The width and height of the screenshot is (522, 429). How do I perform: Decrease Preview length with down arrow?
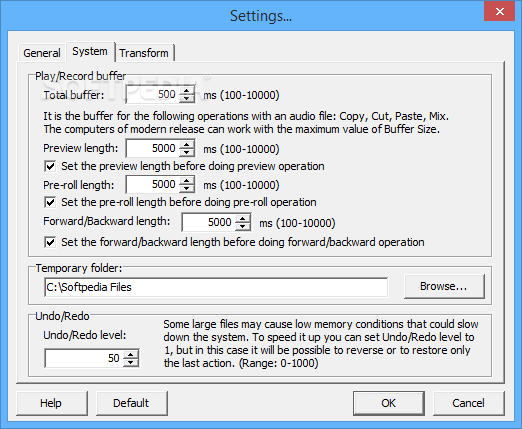187,152
